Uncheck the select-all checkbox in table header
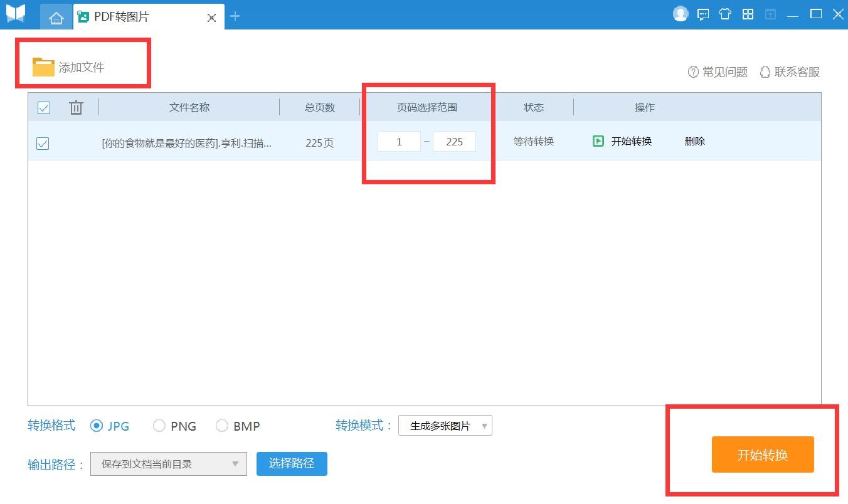This screenshot has width=848, height=504. click(x=43, y=107)
